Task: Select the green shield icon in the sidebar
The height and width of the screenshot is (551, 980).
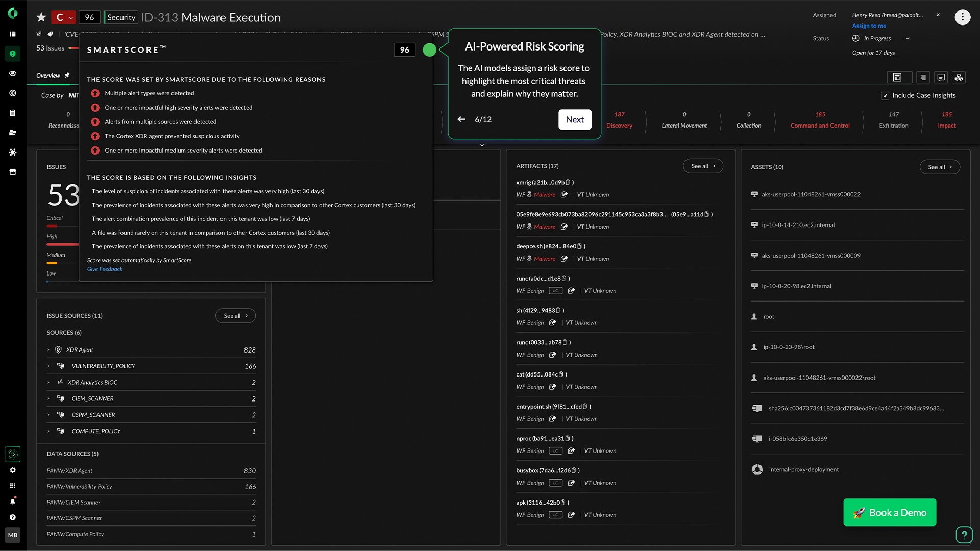Action: 12,54
